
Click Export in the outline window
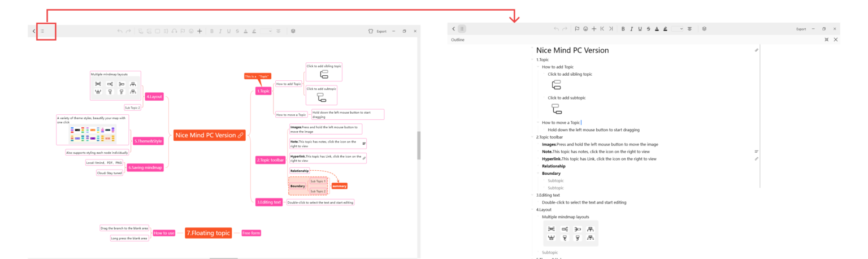[801, 29]
